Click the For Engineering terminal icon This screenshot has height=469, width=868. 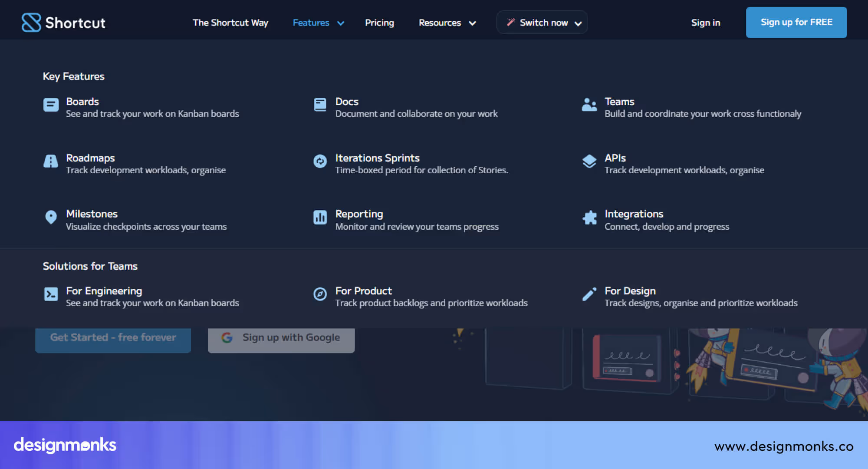[x=51, y=294]
